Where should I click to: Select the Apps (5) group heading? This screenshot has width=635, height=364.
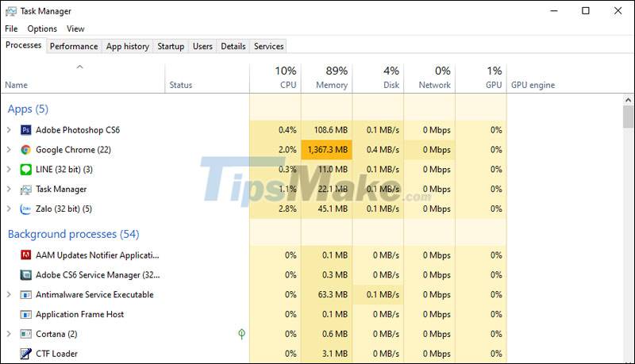pyautogui.click(x=28, y=109)
